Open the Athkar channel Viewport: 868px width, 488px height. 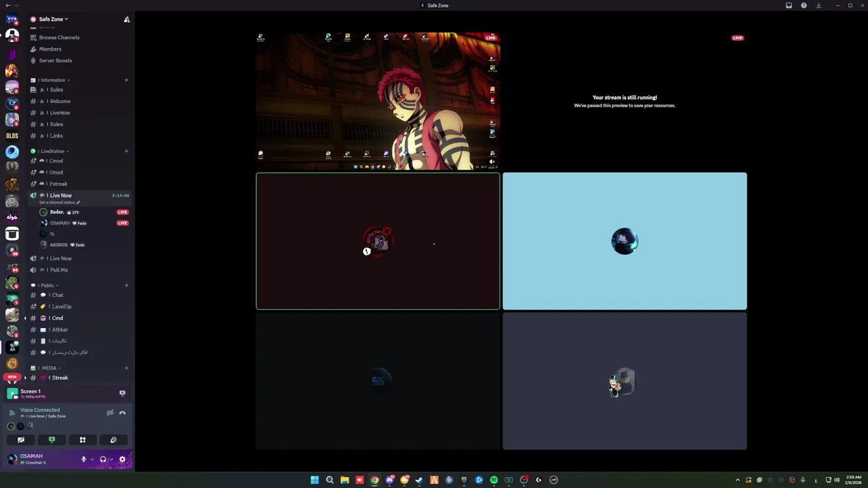(x=60, y=329)
